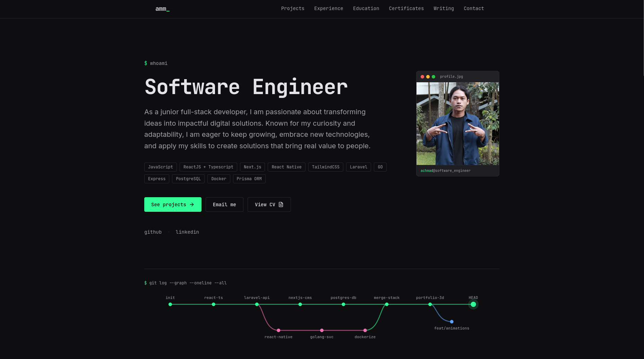Click the amm_ site logo
Viewport: 644px width, 359px height.
coord(162,9)
